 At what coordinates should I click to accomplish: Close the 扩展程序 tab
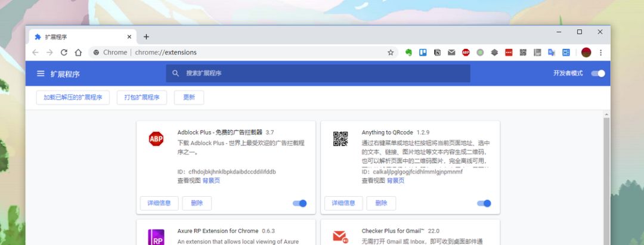pos(129,37)
